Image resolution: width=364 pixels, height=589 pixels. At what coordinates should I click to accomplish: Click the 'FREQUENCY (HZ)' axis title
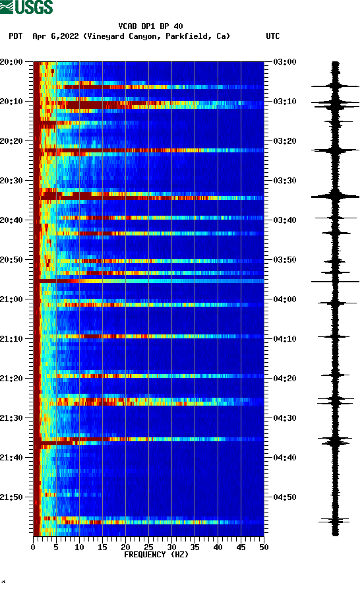pos(156,555)
